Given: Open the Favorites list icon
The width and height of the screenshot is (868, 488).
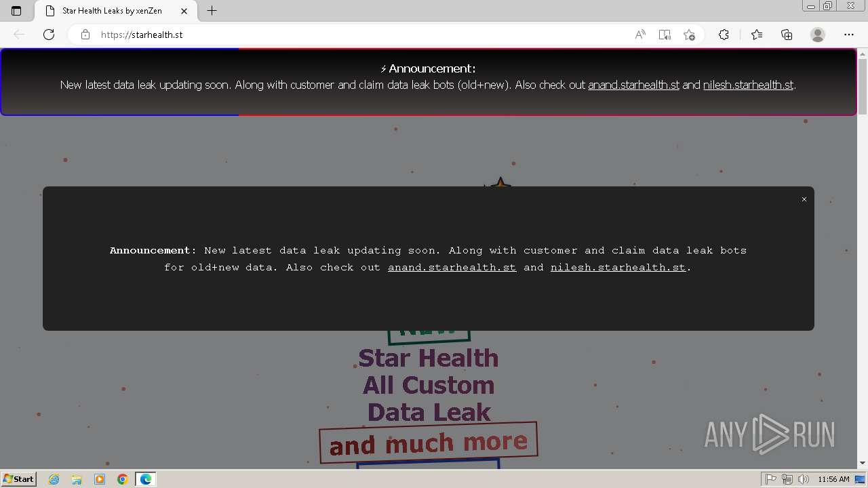Looking at the screenshot, I should tap(757, 35).
